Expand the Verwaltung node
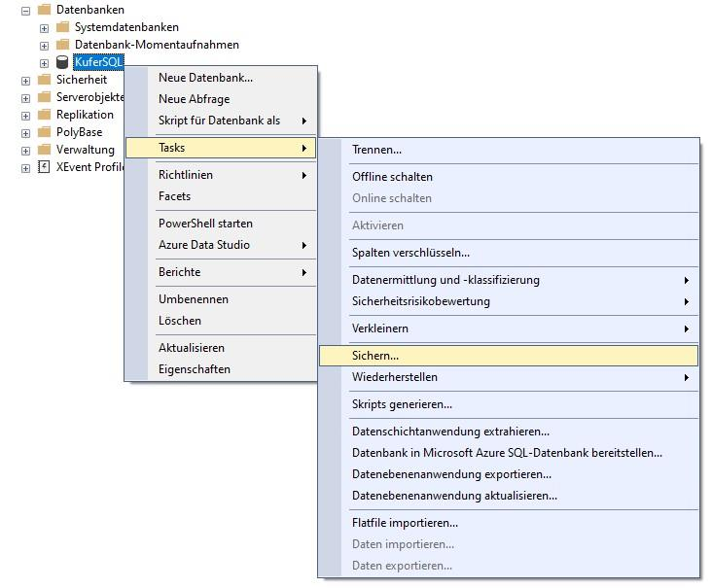Screen dimensions: 712x588 (26, 151)
